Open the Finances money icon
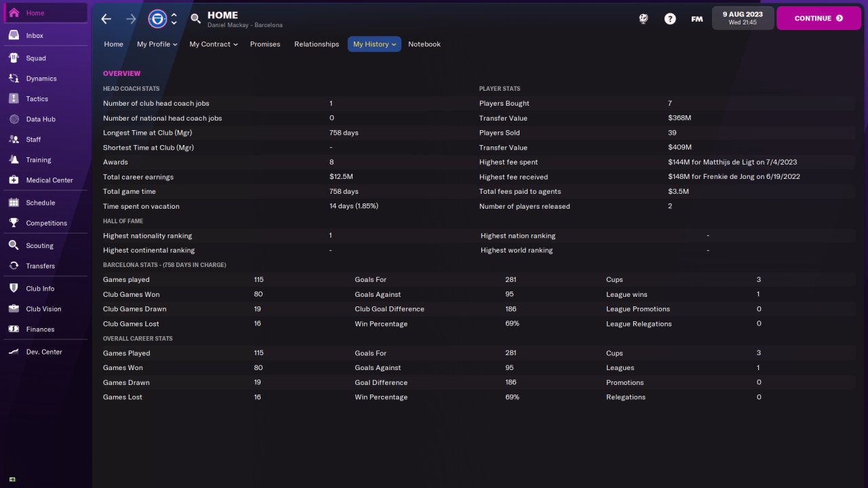This screenshot has height=488, width=868. [x=14, y=329]
